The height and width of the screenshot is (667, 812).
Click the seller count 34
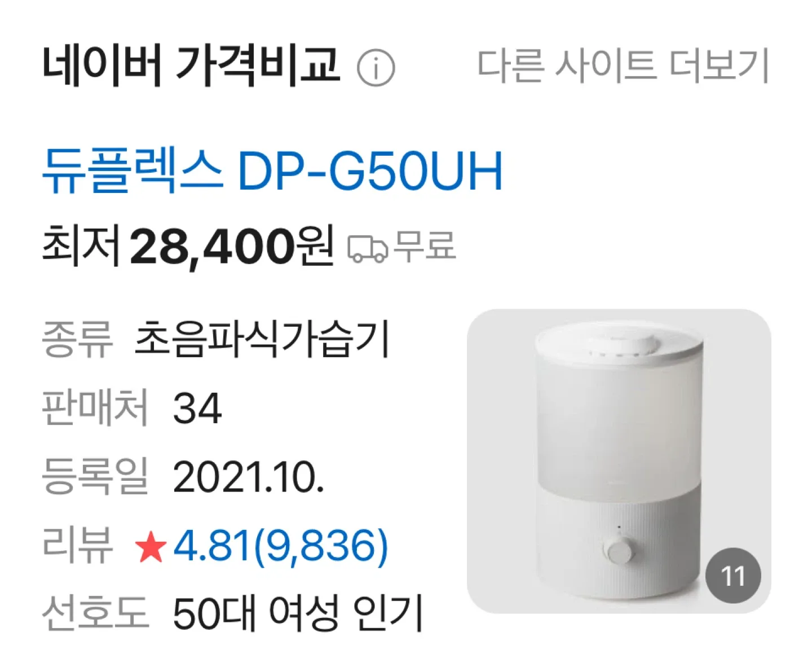197,408
